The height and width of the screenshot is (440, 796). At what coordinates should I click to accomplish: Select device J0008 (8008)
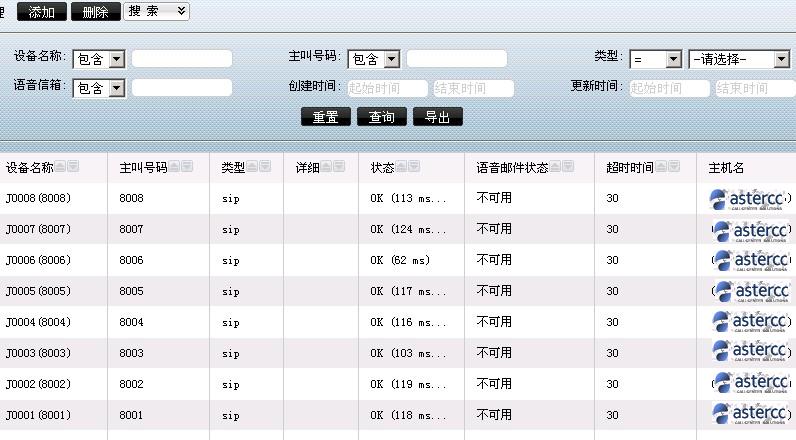point(38,198)
